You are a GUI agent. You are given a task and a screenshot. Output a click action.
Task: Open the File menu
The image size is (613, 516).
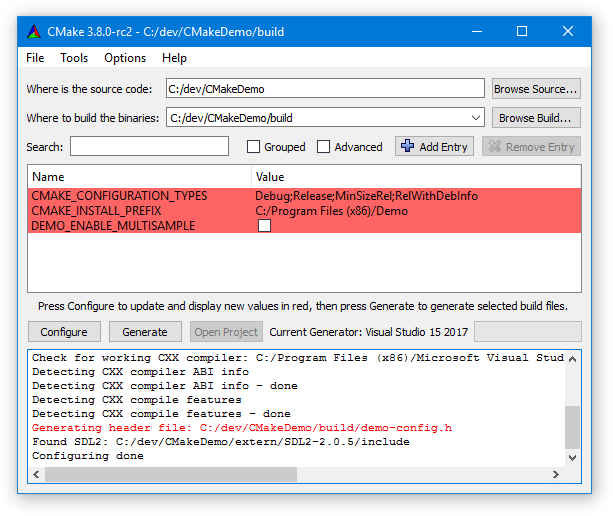35,58
